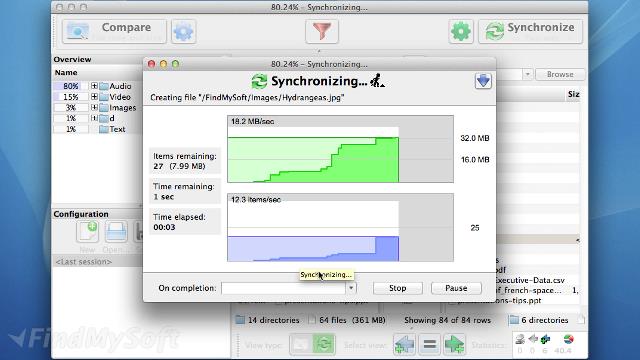Select the Images folder row
The height and width of the screenshot is (360, 640).
[x=97, y=107]
